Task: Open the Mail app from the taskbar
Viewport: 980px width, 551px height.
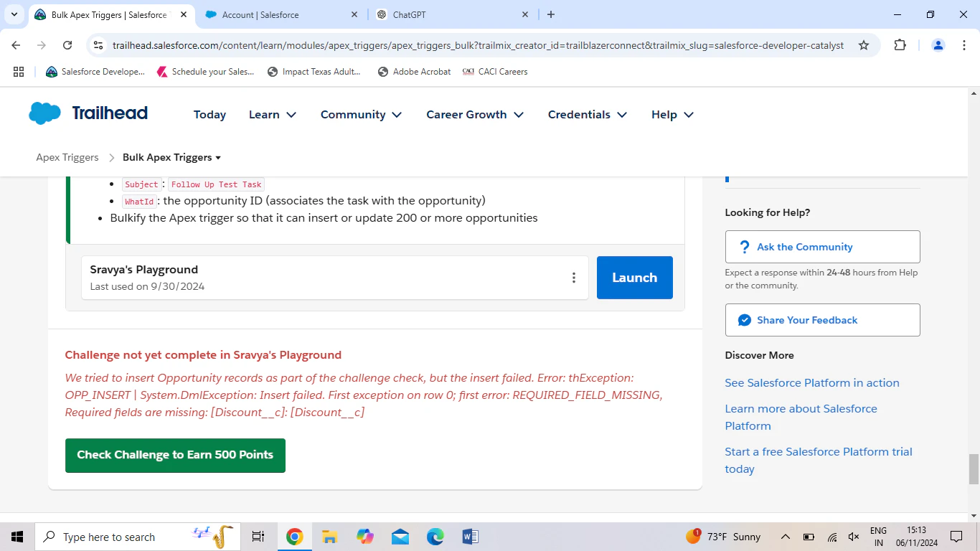Action: click(400, 537)
